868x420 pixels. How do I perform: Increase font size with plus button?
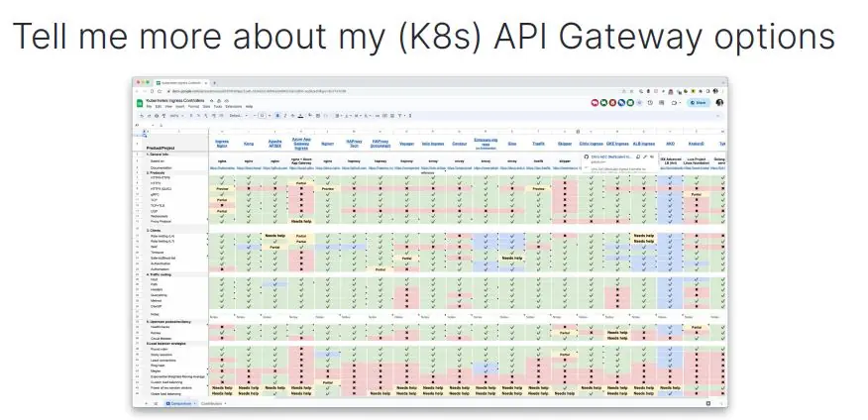point(270,116)
